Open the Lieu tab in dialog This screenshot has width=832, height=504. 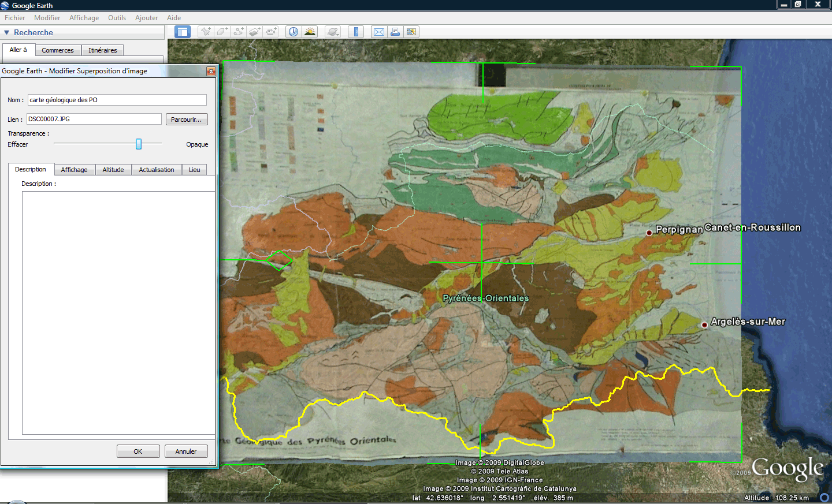pos(195,170)
